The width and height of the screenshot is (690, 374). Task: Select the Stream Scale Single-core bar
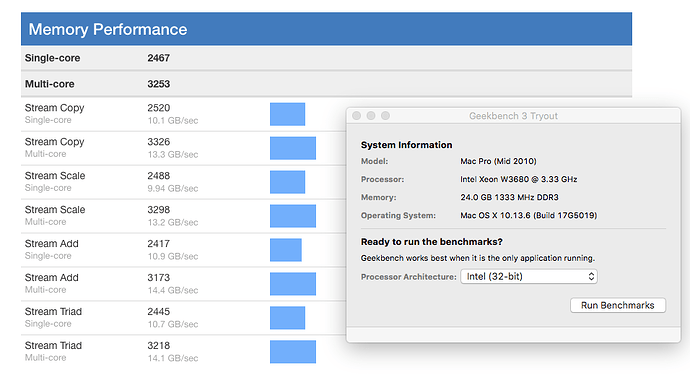coord(287,182)
